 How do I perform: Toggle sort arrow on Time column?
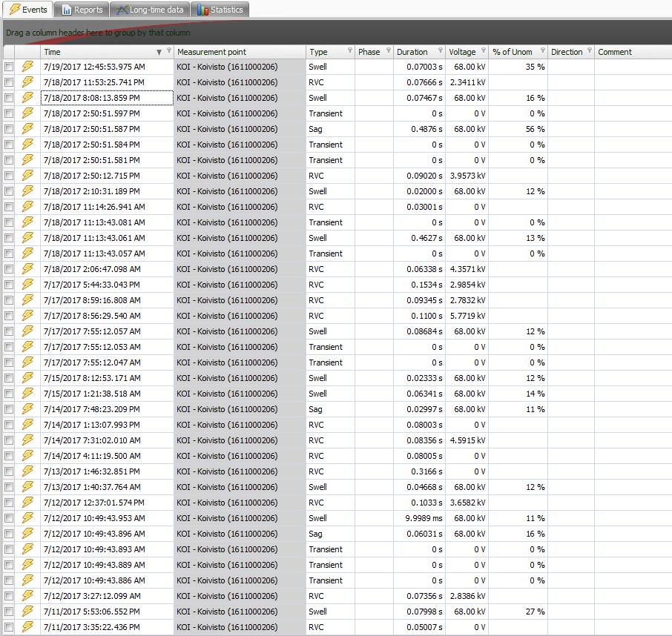[x=159, y=52]
